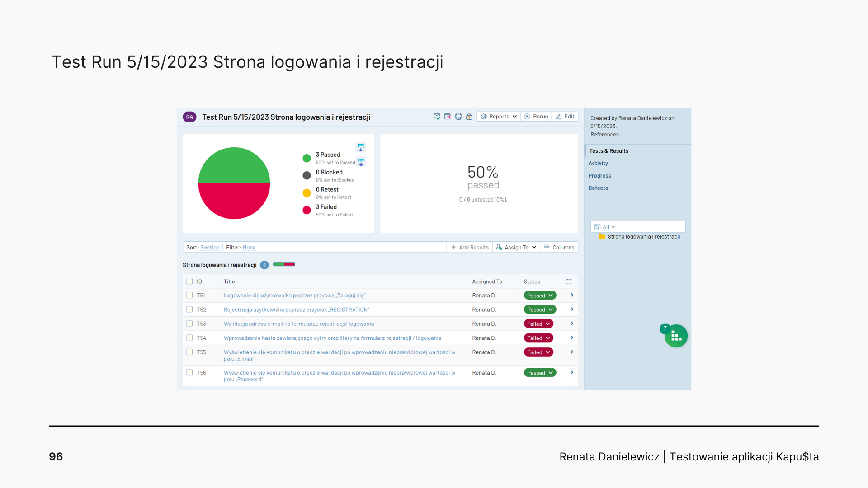Open the Failed status dropdown for T55
Screen dimensions: 868x488
538,352
